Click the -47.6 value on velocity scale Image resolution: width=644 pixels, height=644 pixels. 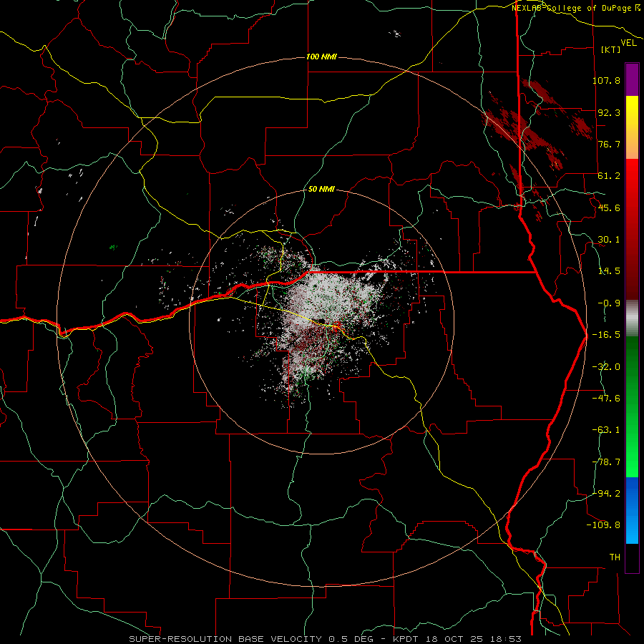[606, 399]
